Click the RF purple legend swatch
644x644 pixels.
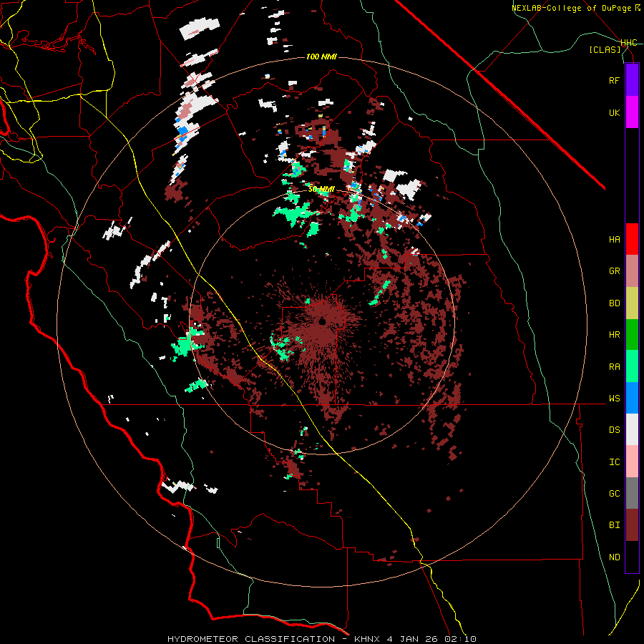click(x=632, y=80)
